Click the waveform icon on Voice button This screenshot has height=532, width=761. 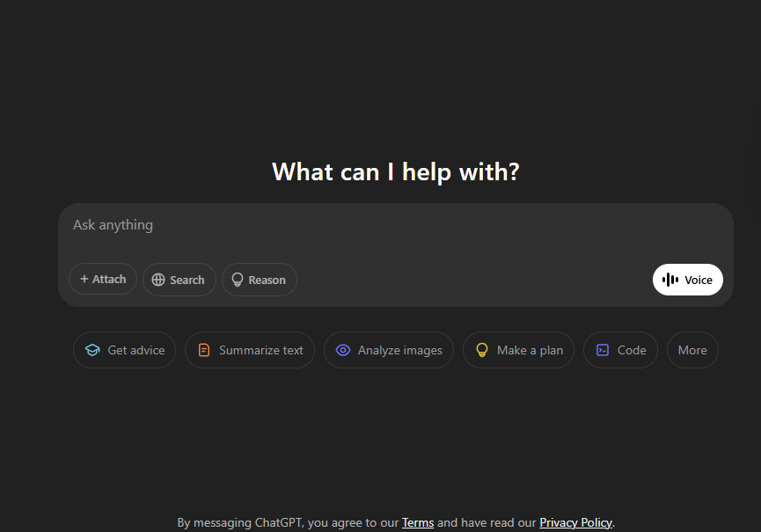(670, 280)
